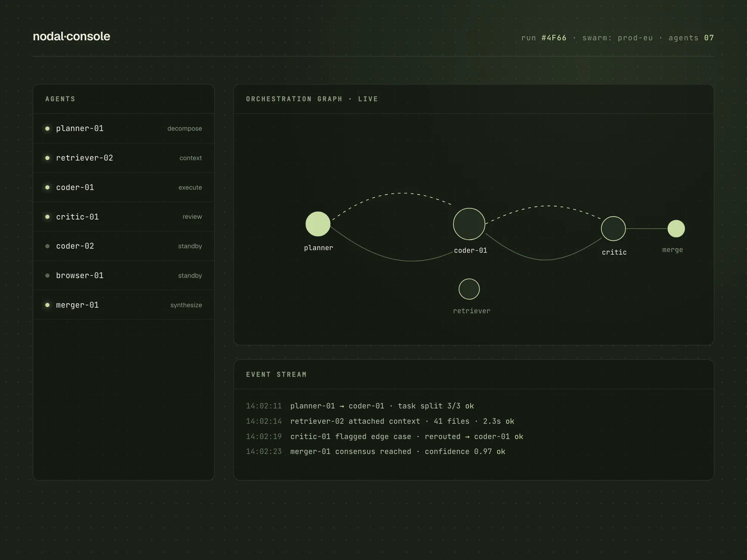This screenshot has width=747, height=560.
Task: Click the context role label
Action: point(191,158)
